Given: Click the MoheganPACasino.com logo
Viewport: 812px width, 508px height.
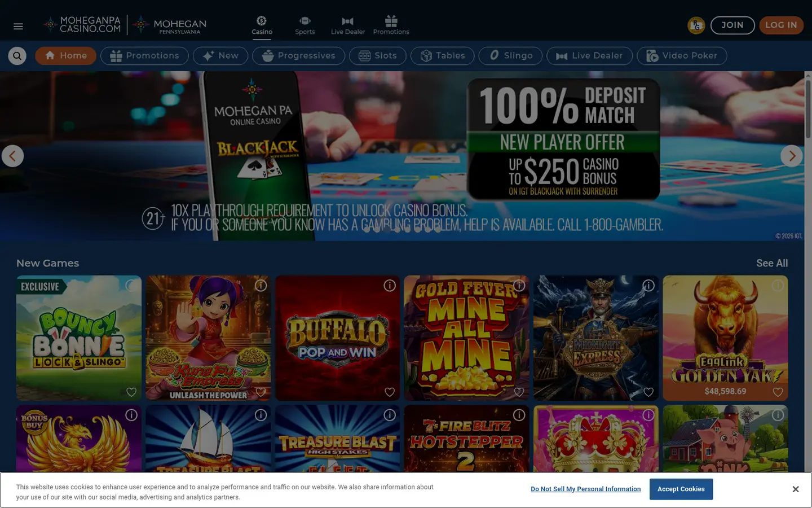Looking at the screenshot, I should (82, 24).
